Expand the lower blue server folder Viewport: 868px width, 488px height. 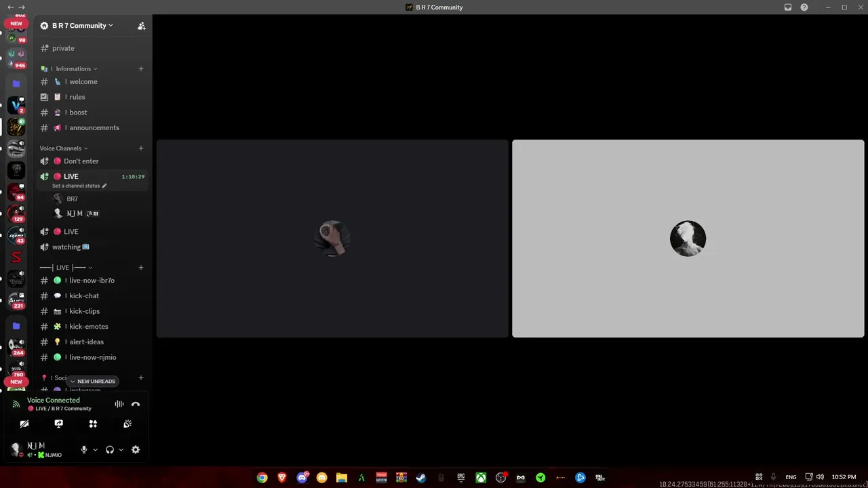coord(16,326)
